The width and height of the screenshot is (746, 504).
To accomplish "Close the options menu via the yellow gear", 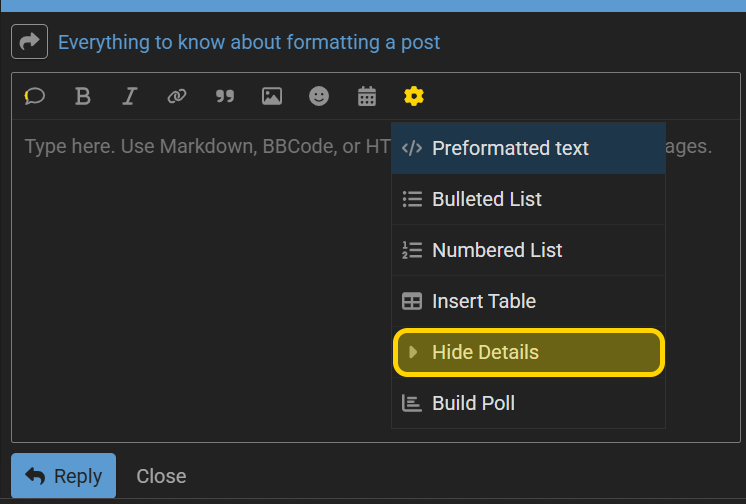I will coord(414,96).
